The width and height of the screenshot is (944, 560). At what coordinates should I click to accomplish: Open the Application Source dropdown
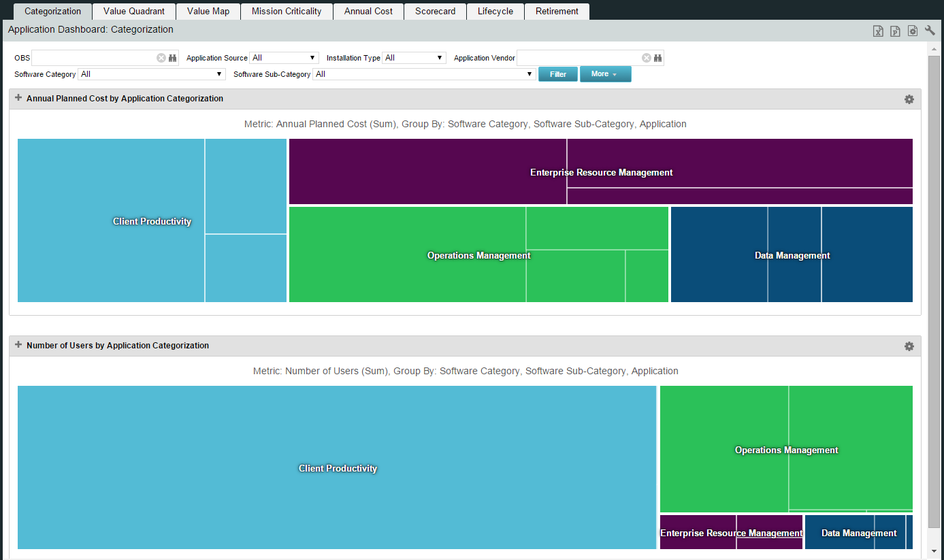[284, 58]
